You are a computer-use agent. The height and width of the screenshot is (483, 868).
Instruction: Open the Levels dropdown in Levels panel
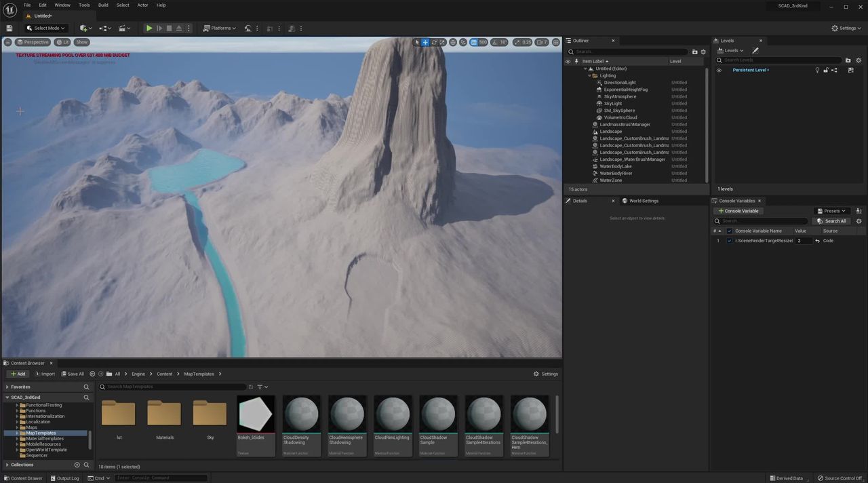(x=731, y=50)
